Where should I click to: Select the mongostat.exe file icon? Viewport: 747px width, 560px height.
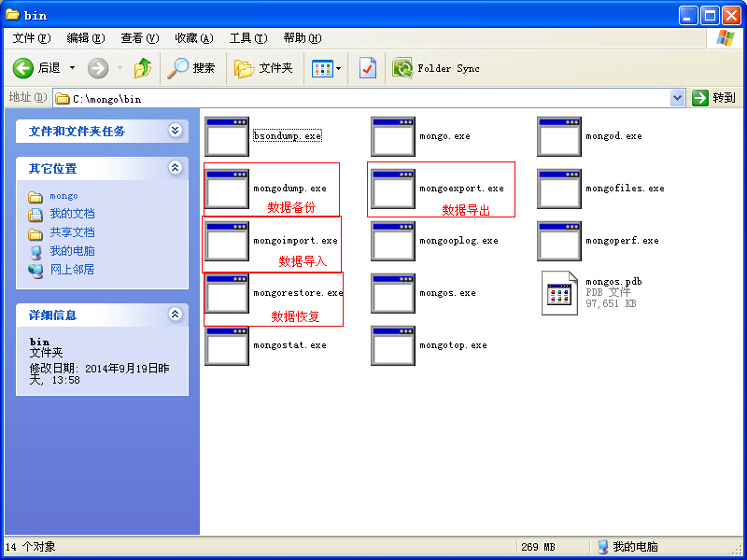point(227,346)
